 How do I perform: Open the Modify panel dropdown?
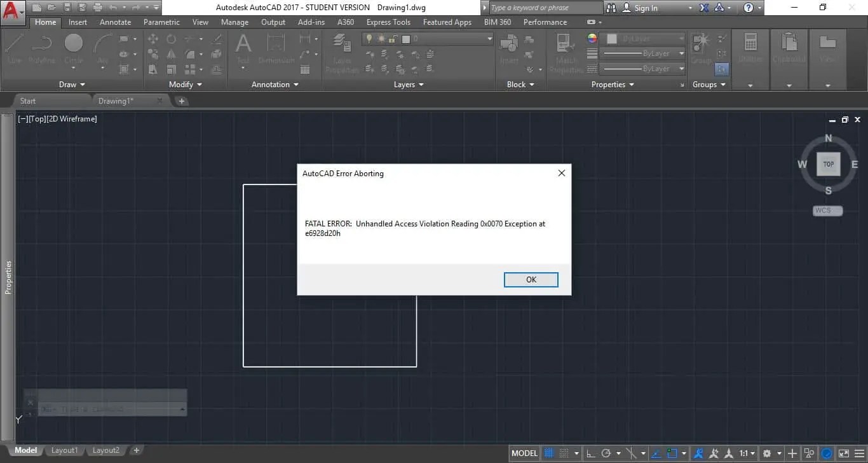pyautogui.click(x=199, y=84)
